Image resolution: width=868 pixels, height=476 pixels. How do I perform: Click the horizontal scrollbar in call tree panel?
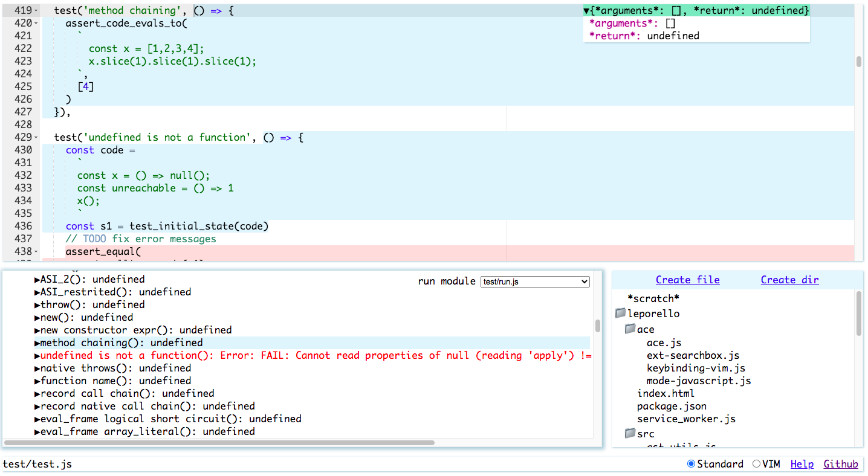(x=219, y=443)
